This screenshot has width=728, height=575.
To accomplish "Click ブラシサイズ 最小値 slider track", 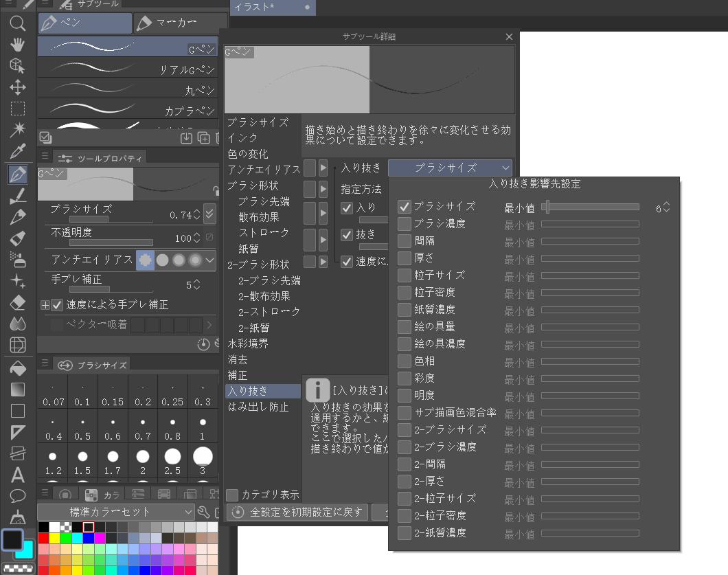I will tap(590, 207).
